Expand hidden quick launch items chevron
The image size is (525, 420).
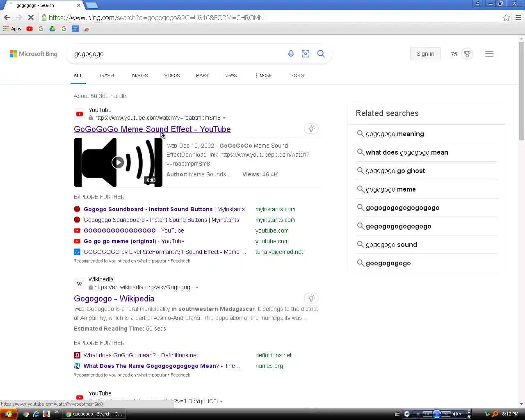tap(57, 412)
